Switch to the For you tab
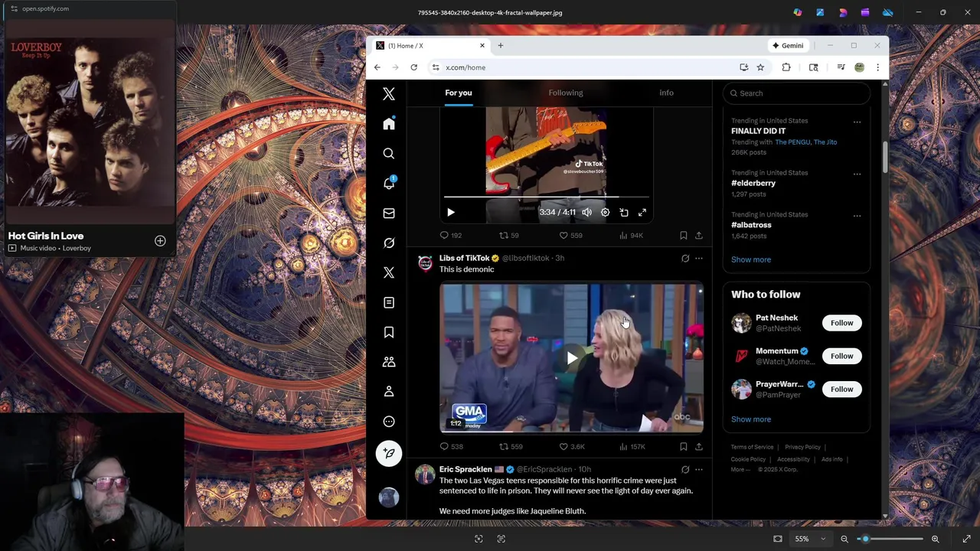This screenshot has height=551, width=980. [x=459, y=93]
